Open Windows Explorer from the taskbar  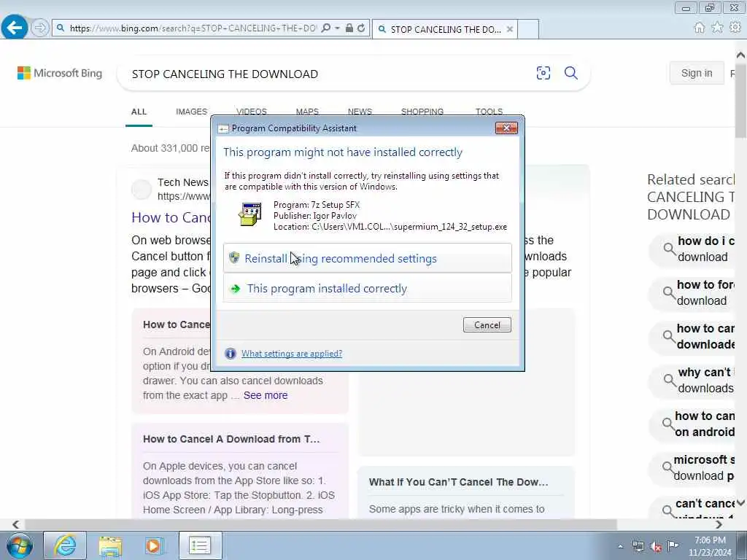[110, 545]
